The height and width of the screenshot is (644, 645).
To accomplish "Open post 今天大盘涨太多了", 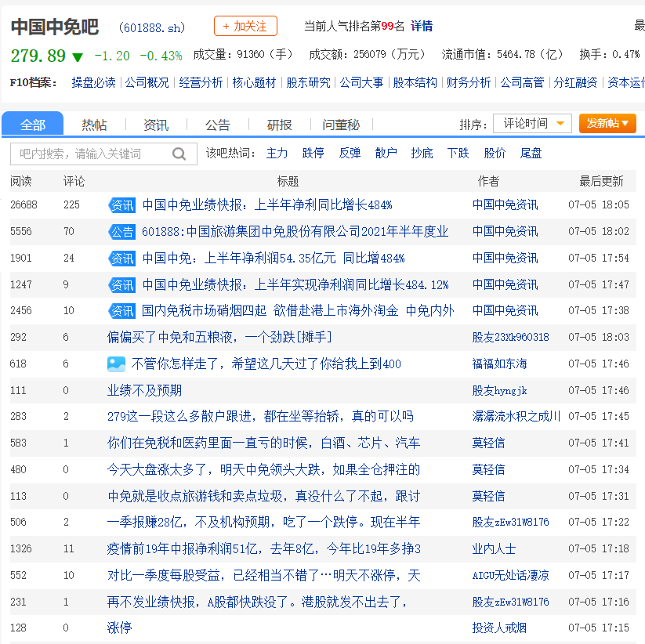I will [x=263, y=469].
